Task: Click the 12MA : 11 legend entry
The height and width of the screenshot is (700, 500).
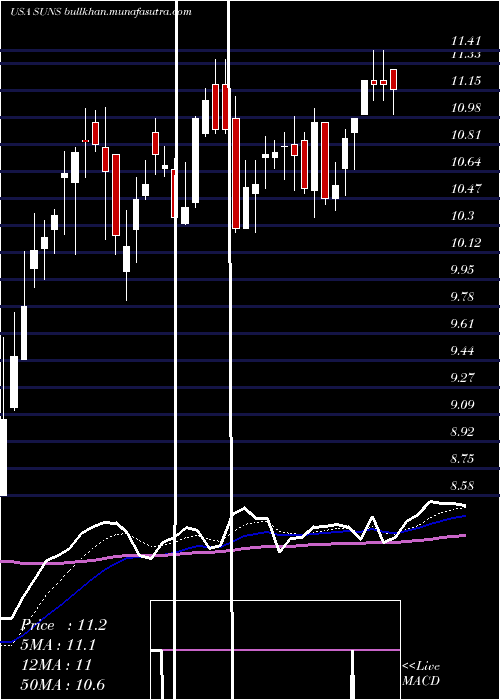Action: point(57,665)
